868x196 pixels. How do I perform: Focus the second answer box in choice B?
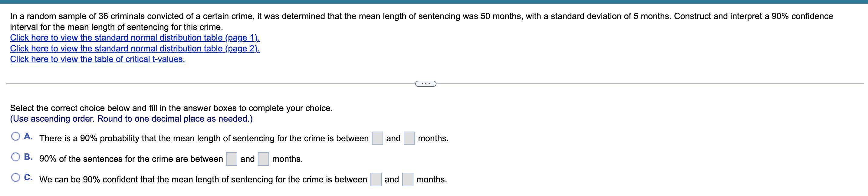263,159
